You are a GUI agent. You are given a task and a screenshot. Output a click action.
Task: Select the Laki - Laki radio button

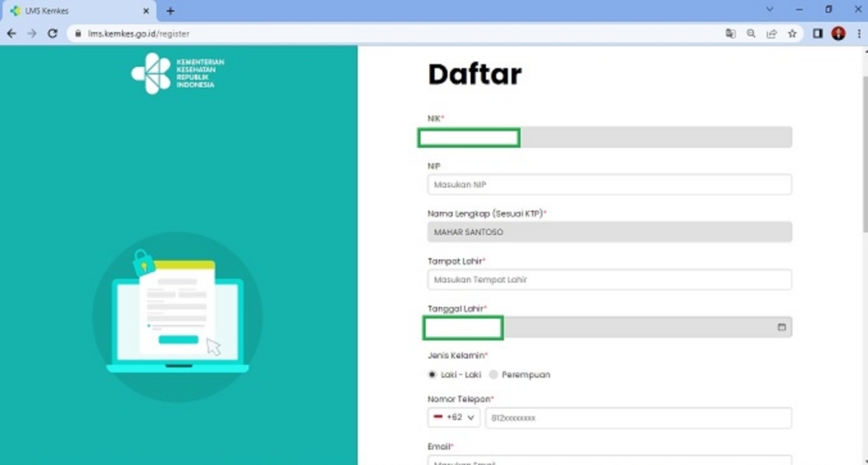point(432,374)
